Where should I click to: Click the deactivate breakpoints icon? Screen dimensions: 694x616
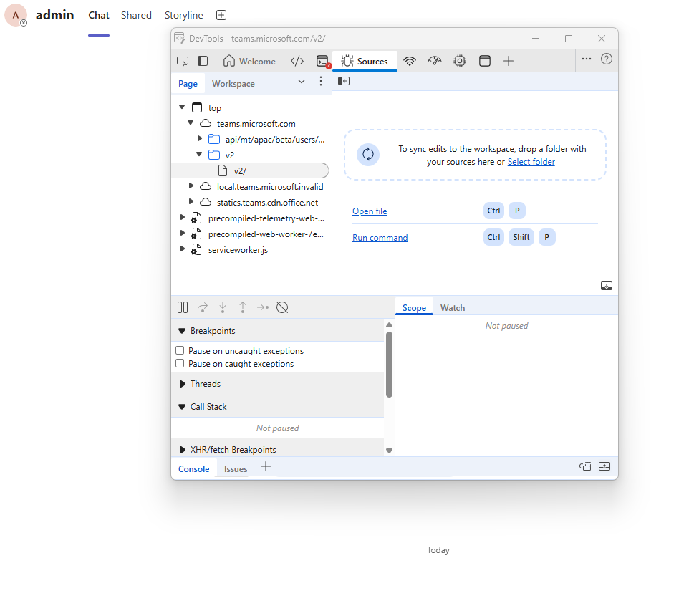click(x=282, y=307)
